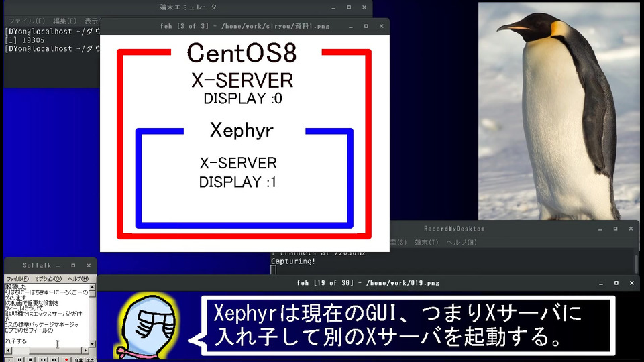
Task: Close the 端末エミュレータ window
Action: click(364, 7)
